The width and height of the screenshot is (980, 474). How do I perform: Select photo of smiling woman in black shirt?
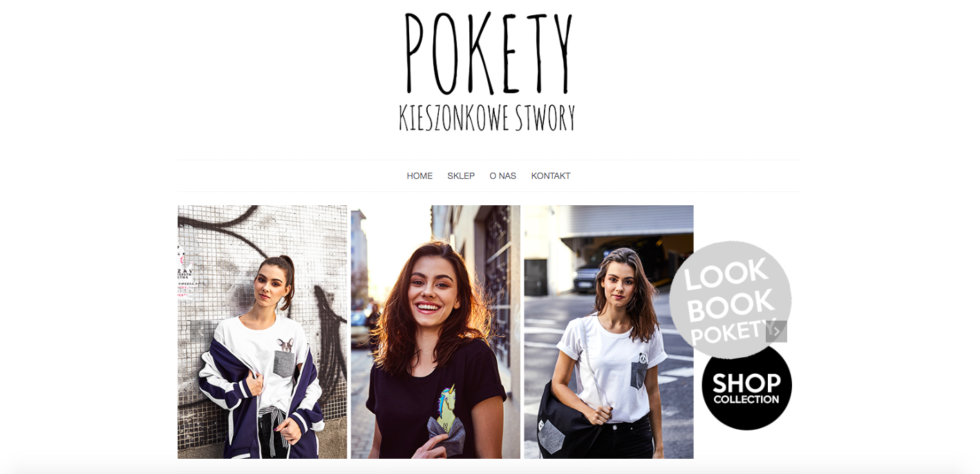click(x=435, y=332)
